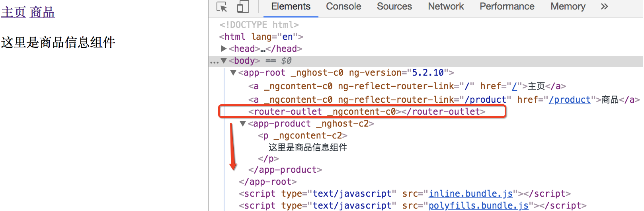This screenshot has height=211, width=644.
Task: Show more DevTools tabs with the chevron
Action: [604, 6]
